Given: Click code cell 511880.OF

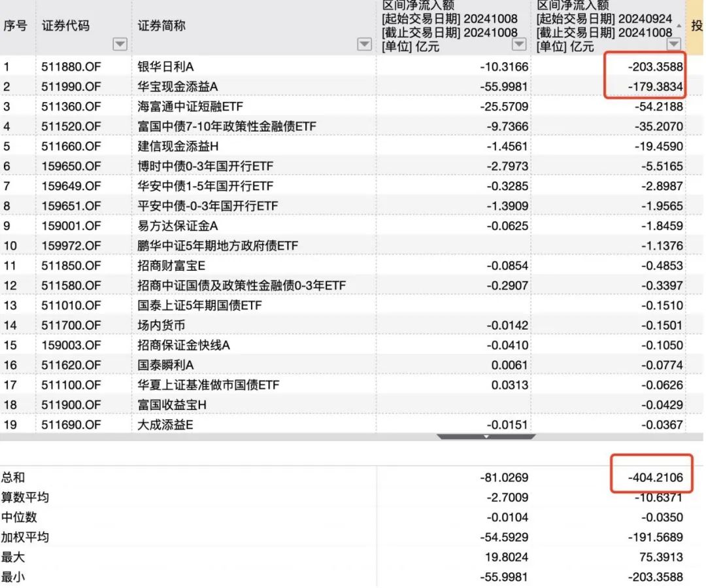Looking at the screenshot, I should [x=71, y=67].
